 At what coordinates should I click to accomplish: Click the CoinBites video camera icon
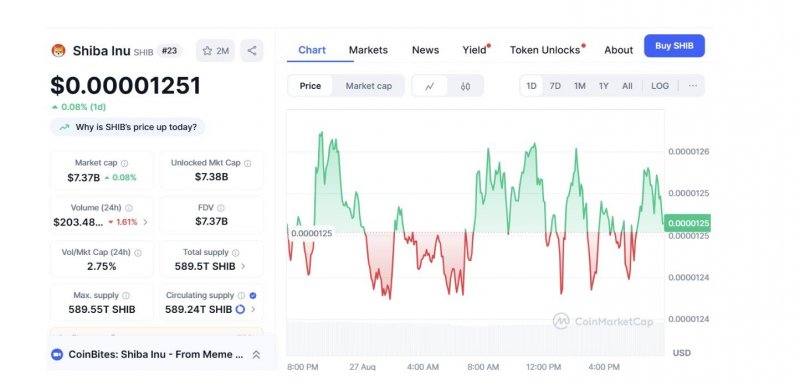tap(57, 354)
